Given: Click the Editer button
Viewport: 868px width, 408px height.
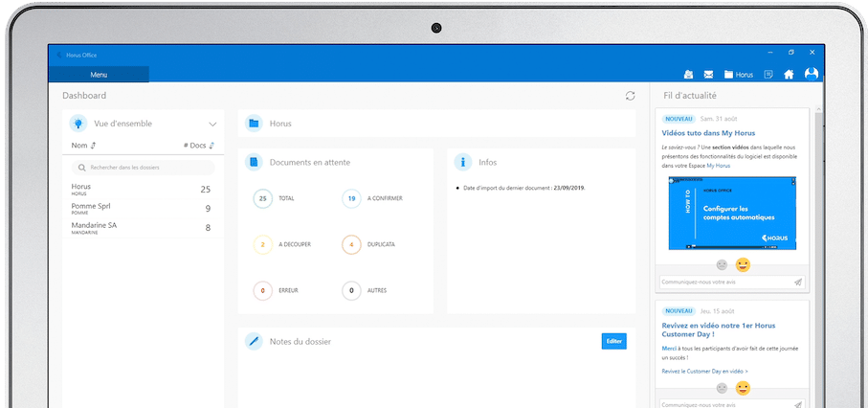Looking at the screenshot, I should point(613,342).
